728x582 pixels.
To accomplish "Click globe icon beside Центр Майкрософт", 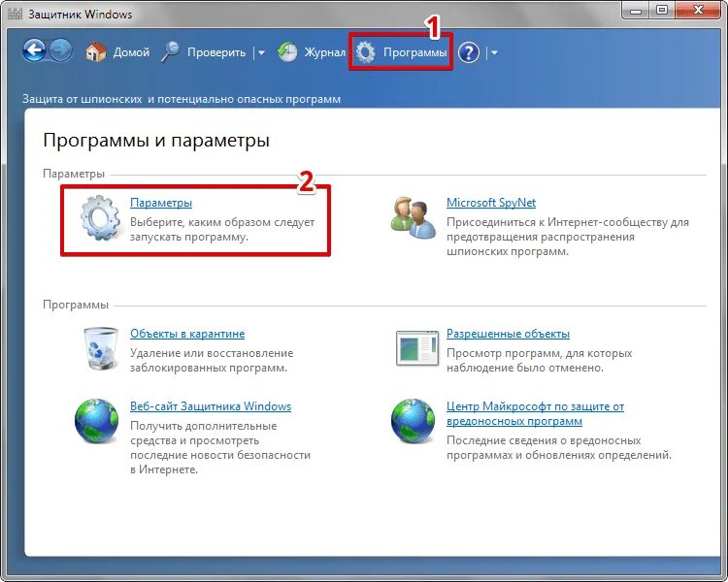I will pyautogui.click(x=413, y=420).
